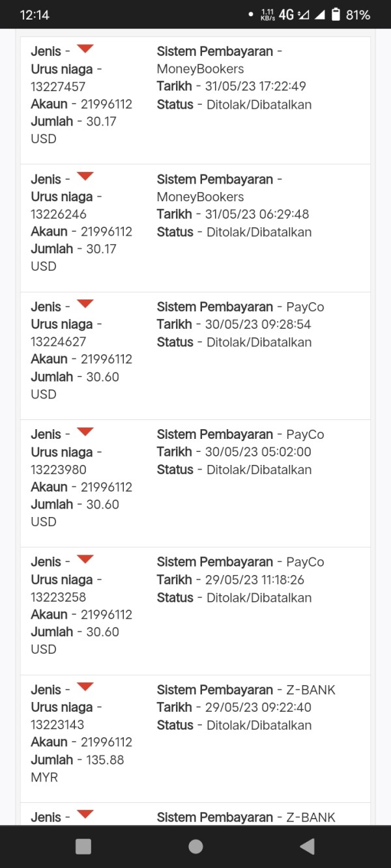Tap the red arrow for transaction 13224627
Viewport: 391px width, 868px height.
(85, 304)
